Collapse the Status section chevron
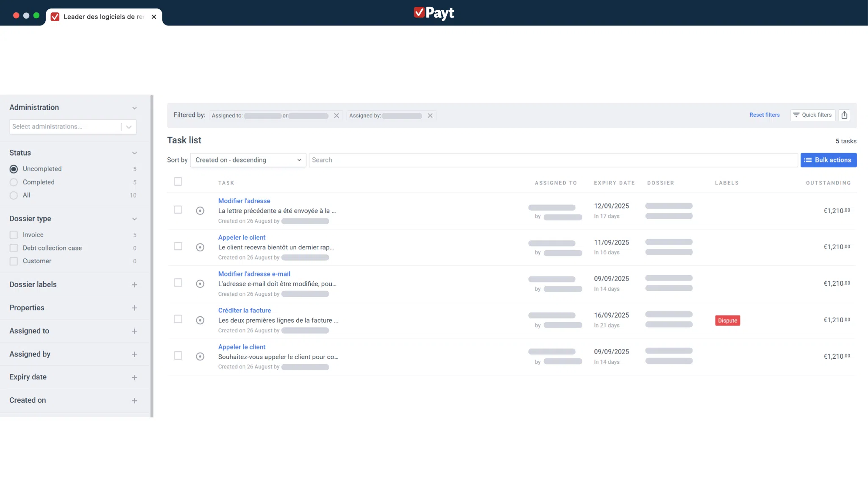 click(x=134, y=153)
